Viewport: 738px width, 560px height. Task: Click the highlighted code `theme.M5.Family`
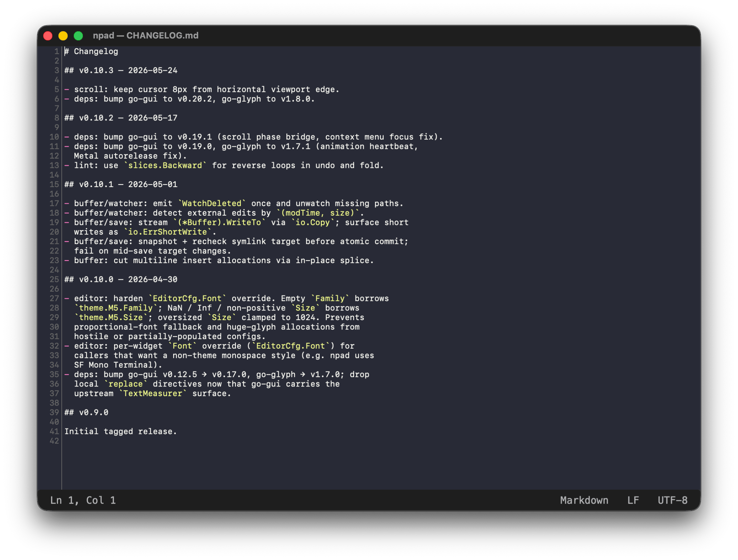coord(116,308)
